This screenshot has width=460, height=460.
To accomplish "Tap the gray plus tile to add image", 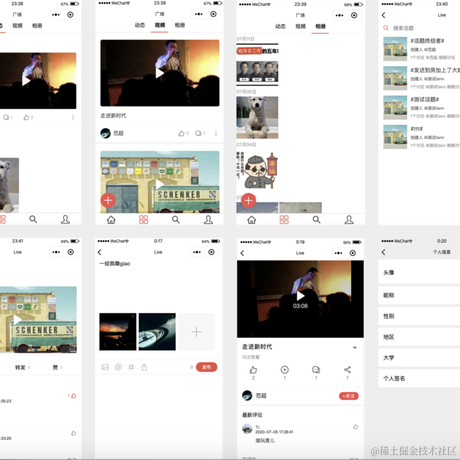I will click(x=196, y=332).
